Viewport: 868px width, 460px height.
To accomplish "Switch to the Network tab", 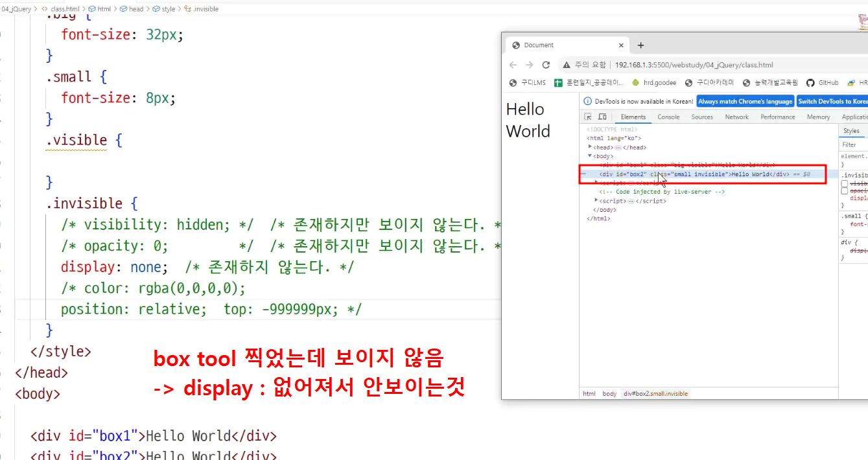I will (x=736, y=117).
